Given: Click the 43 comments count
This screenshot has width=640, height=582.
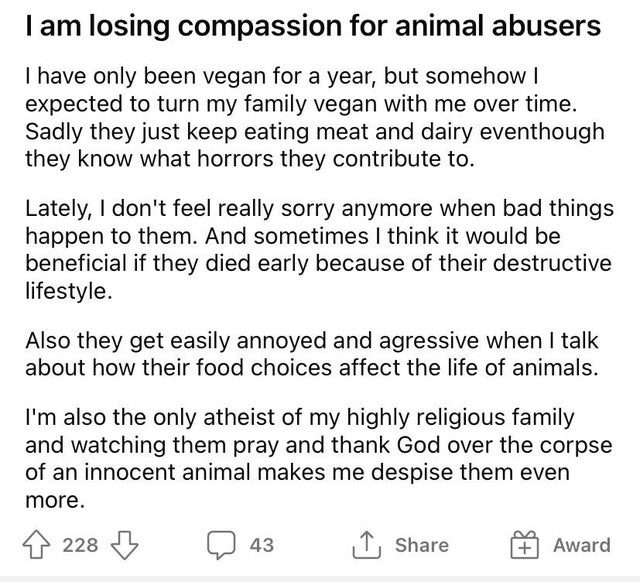Looking at the screenshot, I should (x=262, y=545).
